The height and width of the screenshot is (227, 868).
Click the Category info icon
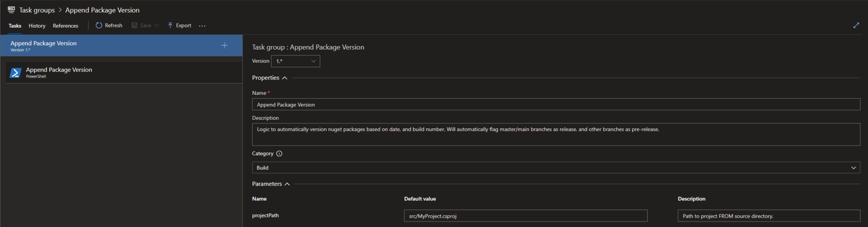point(279,154)
